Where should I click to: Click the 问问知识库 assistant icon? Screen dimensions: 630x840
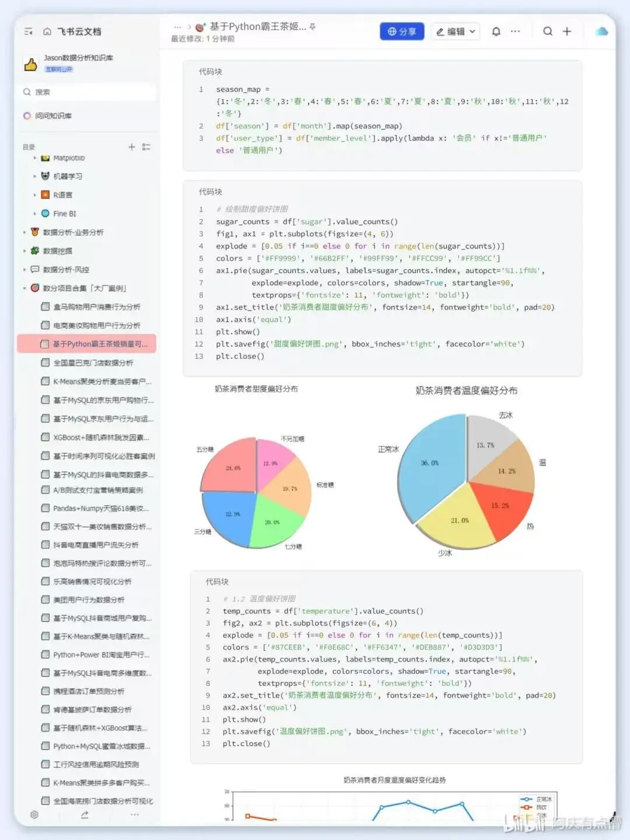tap(27, 116)
